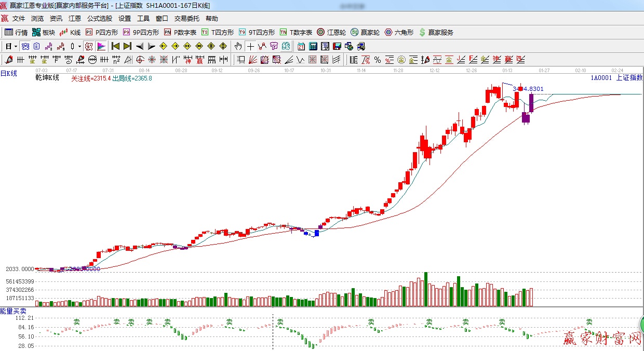Open the 江恩轮 (Gann wheel) tool
Image resolution: width=644 pixels, height=351 pixels.
(x=331, y=32)
